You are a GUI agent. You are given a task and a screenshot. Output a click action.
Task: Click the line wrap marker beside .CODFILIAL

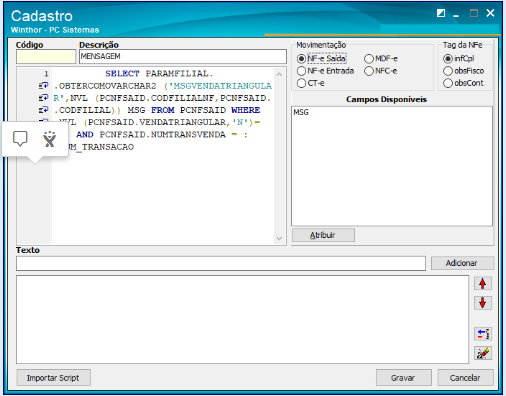[43, 110]
